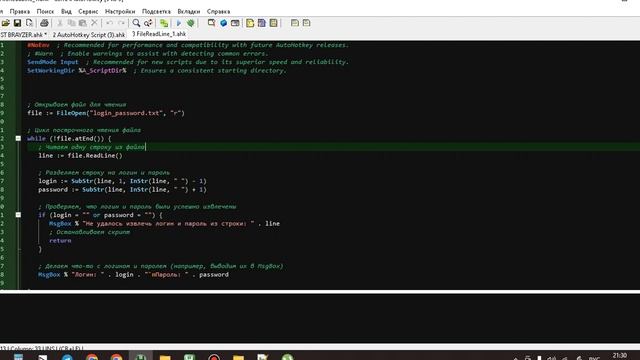The height and width of the screenshot is (360, 640).
Task: Open Find with magnifying glass icon
Action: point(136,23)
